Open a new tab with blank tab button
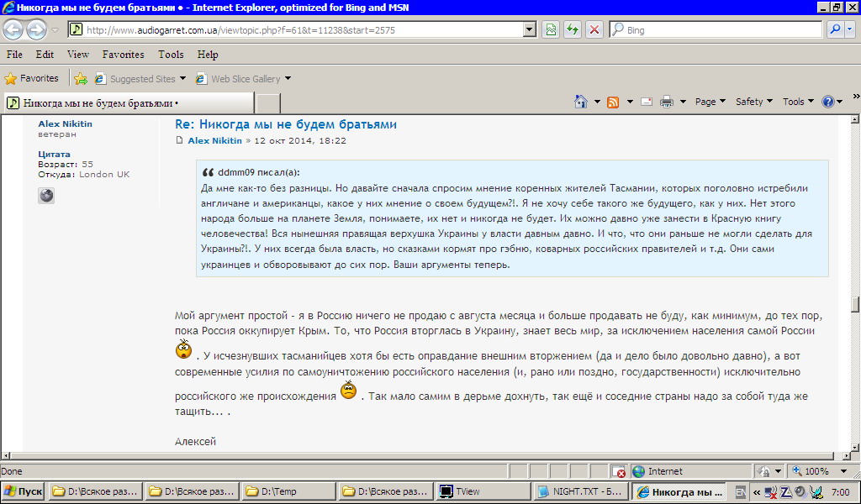 click(x=268, y=103)
